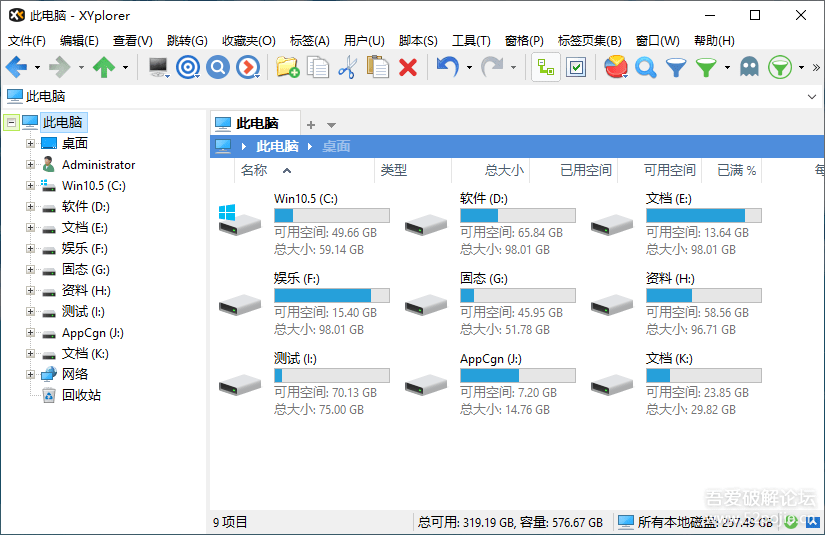Open the address bar dropdown chevron

tap(812, 97)
